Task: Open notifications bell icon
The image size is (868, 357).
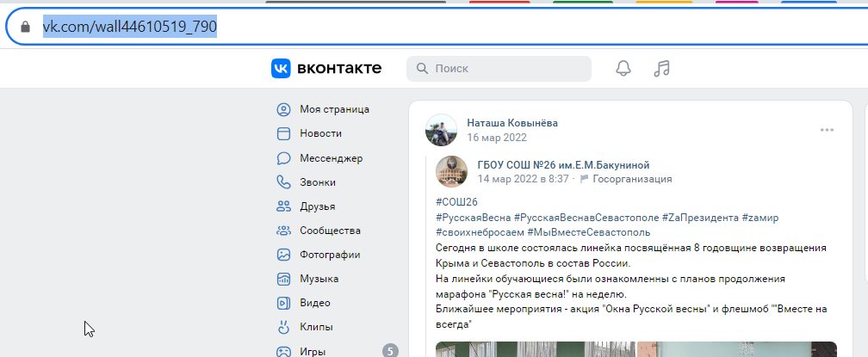Action: pos(623,69)
